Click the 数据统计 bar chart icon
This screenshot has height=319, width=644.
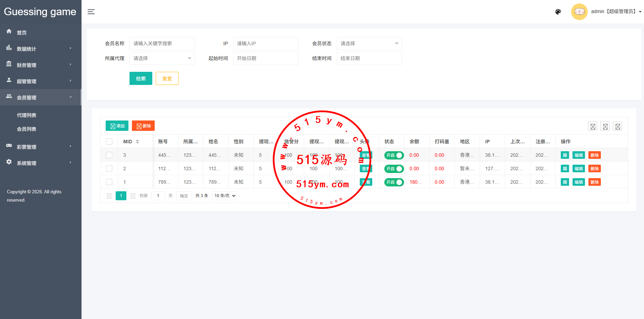click(x=9, y=48)
